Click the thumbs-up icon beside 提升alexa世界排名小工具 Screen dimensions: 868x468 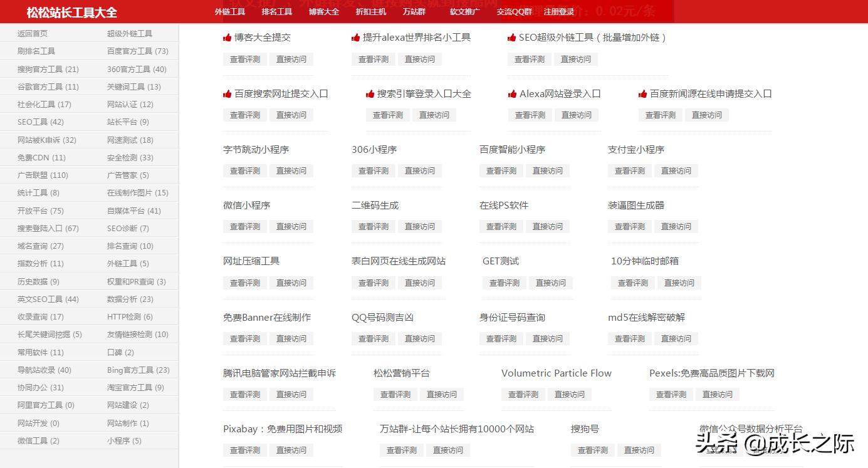click(x=355, y=37)
